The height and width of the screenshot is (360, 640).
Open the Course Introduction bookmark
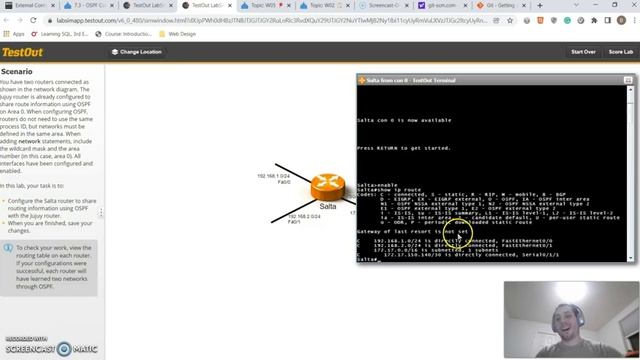[x=124, y=34]
